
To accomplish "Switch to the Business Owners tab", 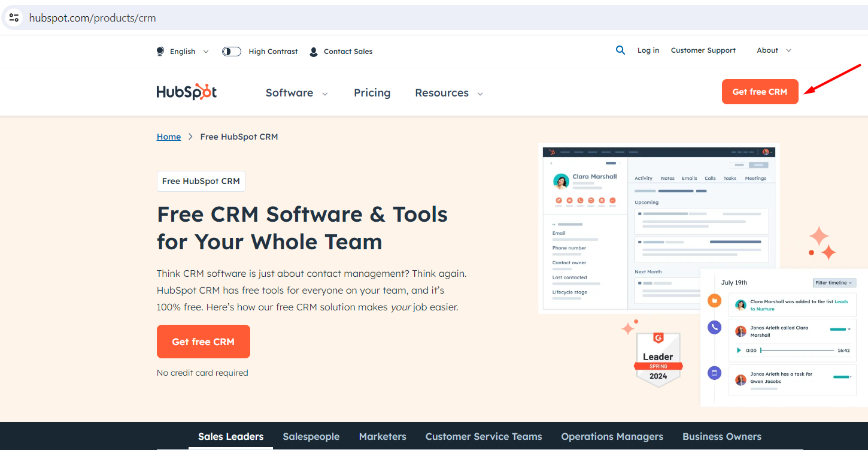I will 722,436.
